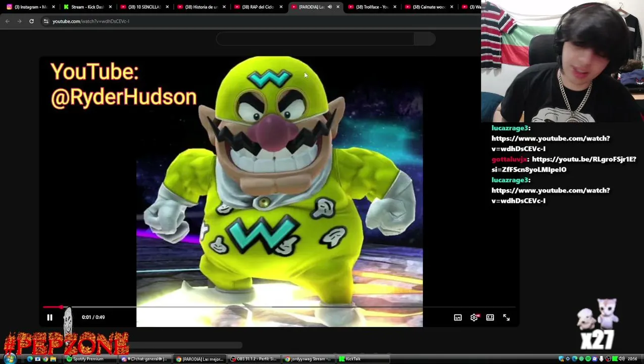Click the red progress scrubber dot
The height and width of the screenshot is (364, 644).
pyautogui.click(x=62, y=307)
